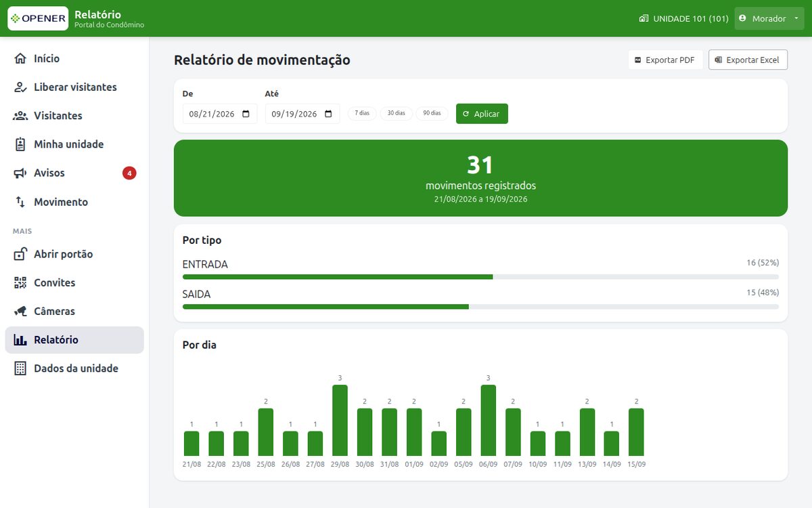The image size is (812, 508).
Task: Click the 15 (48%) SAIDA value
Action: pos(763,293)
